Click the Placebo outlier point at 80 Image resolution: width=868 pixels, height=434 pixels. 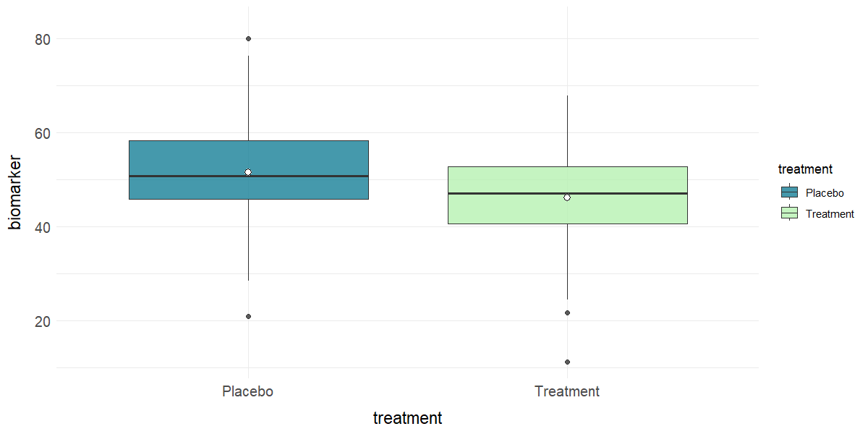coord(248,38)
